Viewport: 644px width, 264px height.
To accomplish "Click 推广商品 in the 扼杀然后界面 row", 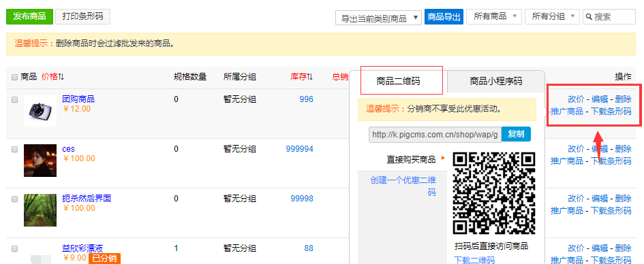I will click(x=567, y=210).
